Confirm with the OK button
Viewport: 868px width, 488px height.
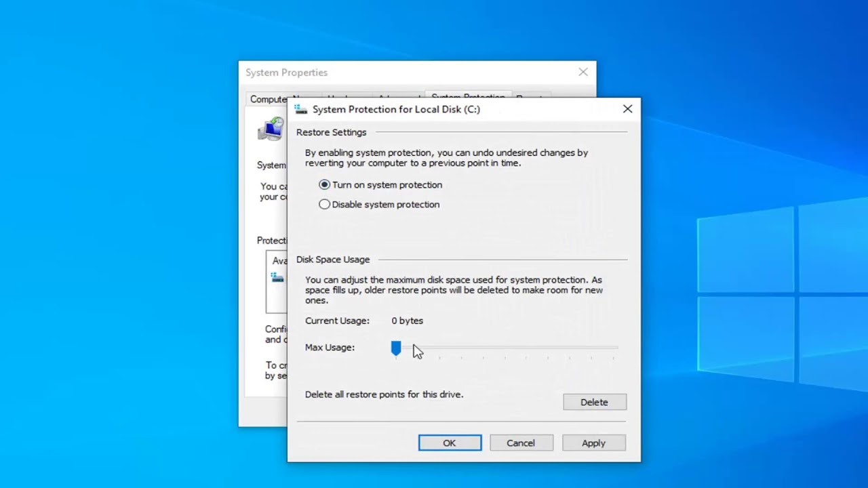click(450, 443)
